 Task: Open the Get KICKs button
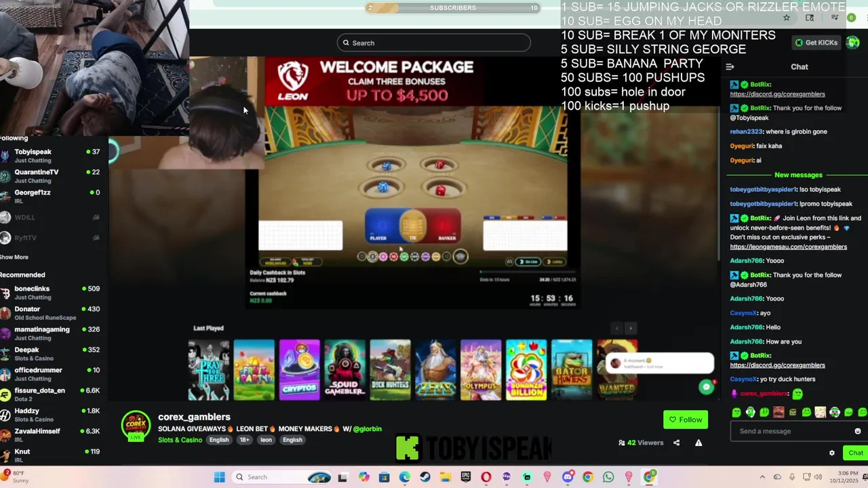click(x=816, y=43)
